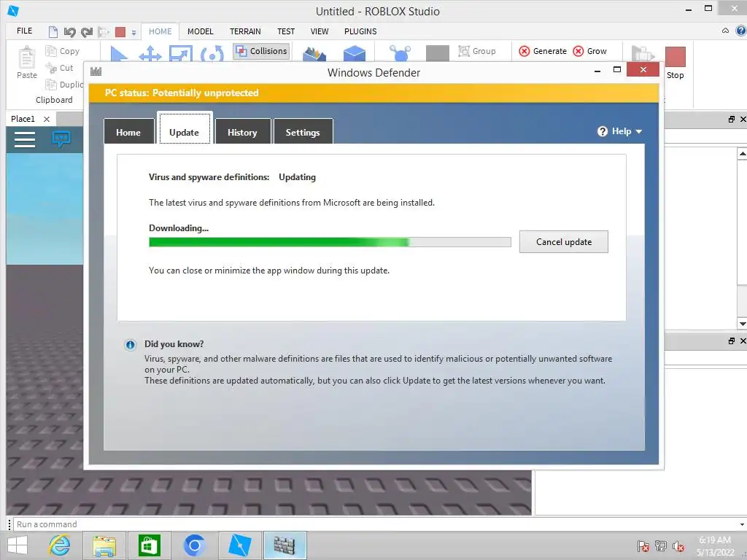
Task: Switch to the VIEW ribbon tab
Action: tap(320, 31)
